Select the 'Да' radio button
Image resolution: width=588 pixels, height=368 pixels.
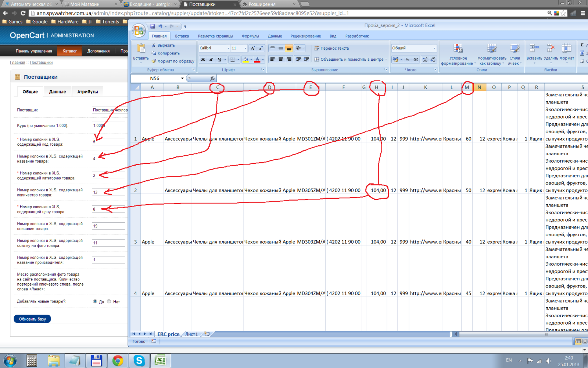coord(95,301)
